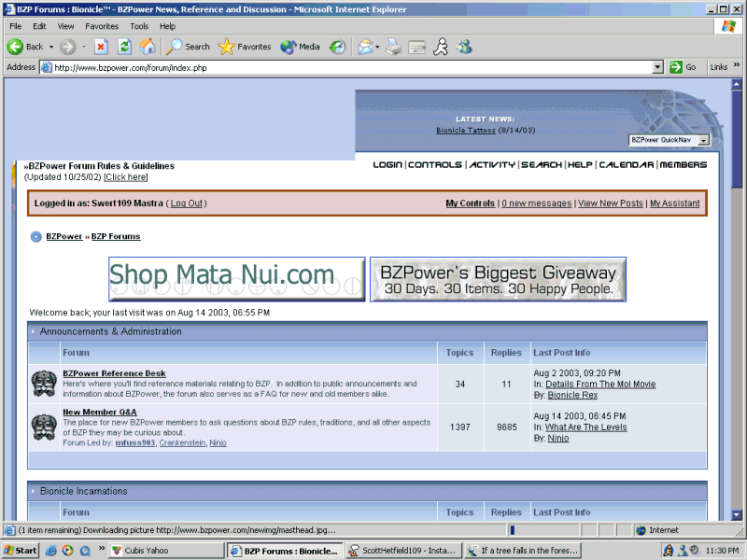Click the vertical scrollbar down arrow
Image resolution: width=747 pixels, height=560 pixels.
click(737, 515)
